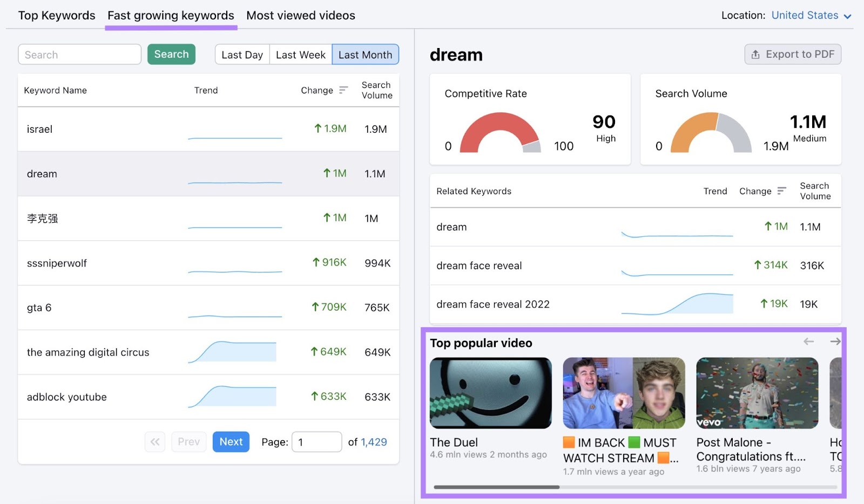Open the Post Malone Congratulations video thumbnail

(x=757, y=393)
